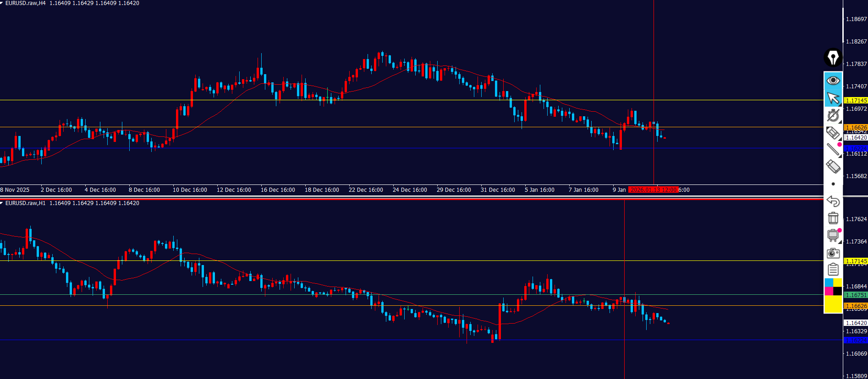Select the eraser tool

tap(833, 167)
